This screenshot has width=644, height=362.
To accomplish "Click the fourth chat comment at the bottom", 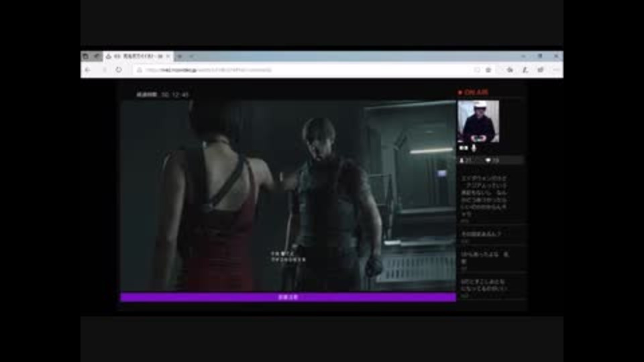I will pos(484,286).
